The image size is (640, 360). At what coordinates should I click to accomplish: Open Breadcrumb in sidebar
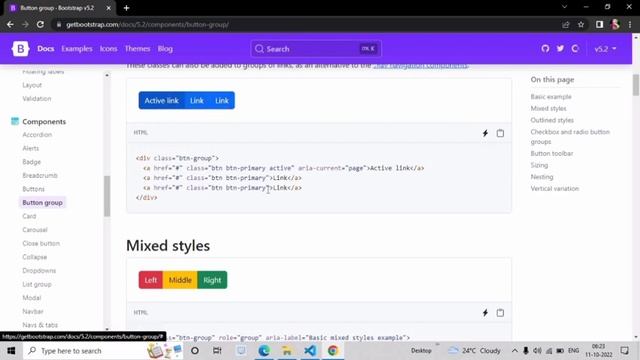point(40,176)
